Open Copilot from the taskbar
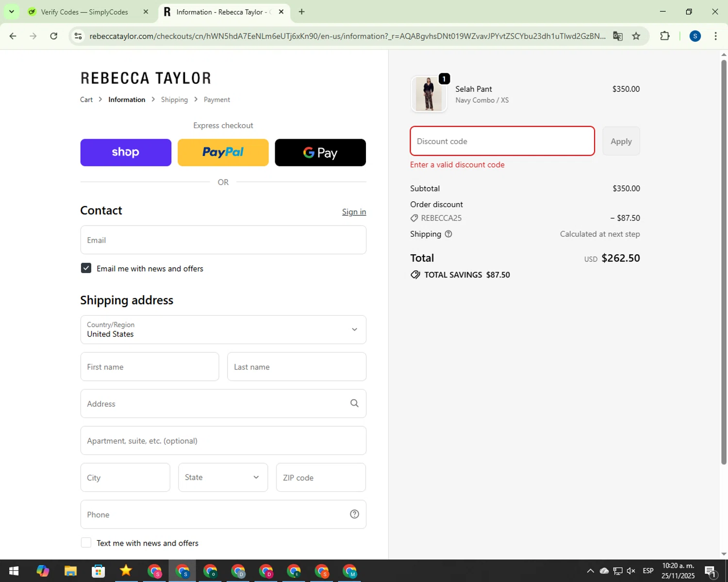728x582 pixels. (43, 571)
